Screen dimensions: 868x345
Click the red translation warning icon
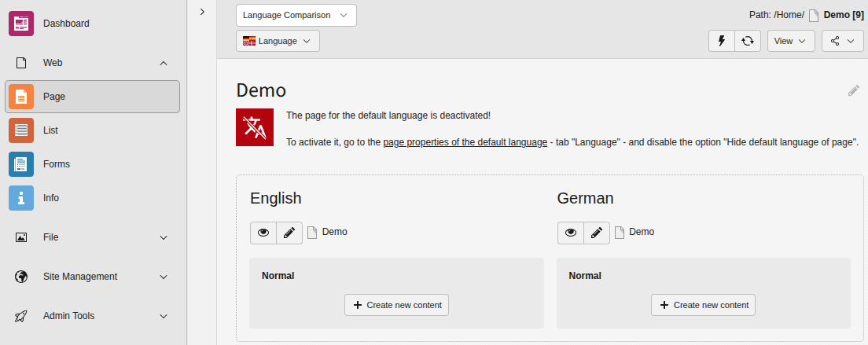(x=255, y=127)
